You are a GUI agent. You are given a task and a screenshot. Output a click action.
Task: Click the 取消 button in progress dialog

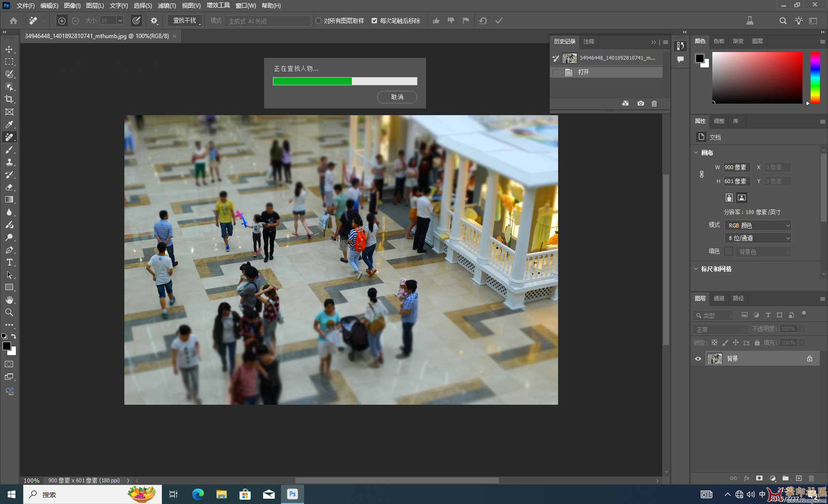(397, 97)
